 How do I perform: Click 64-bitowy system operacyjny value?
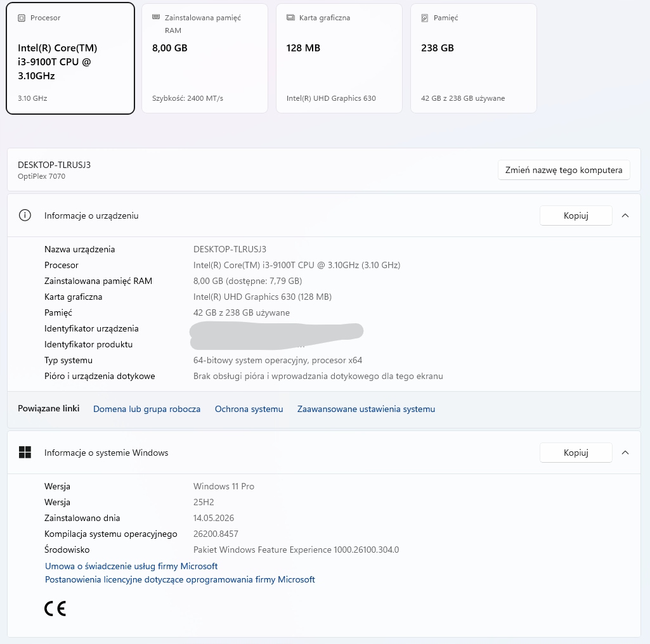click(278, 360)
